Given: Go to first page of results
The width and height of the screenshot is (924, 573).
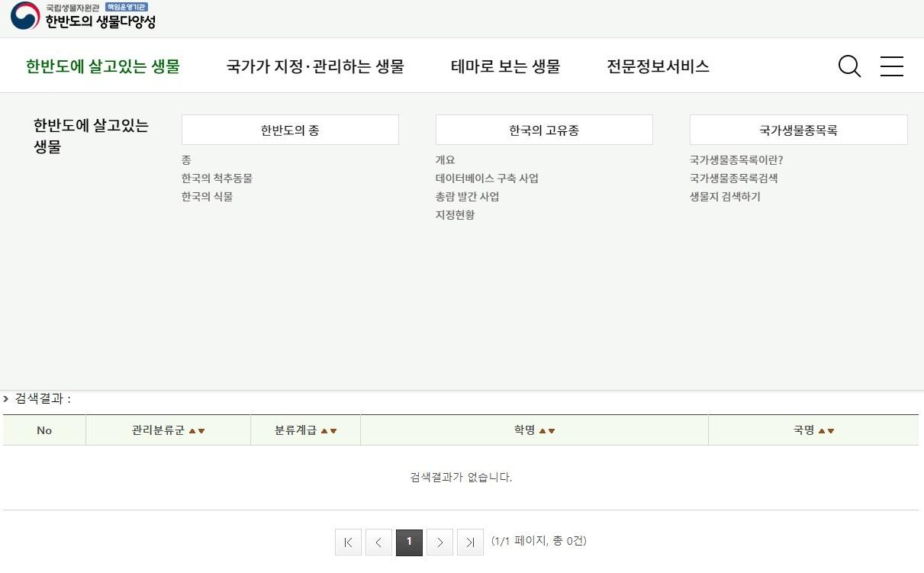Looking at the screenshot, I should pos(348,542).
